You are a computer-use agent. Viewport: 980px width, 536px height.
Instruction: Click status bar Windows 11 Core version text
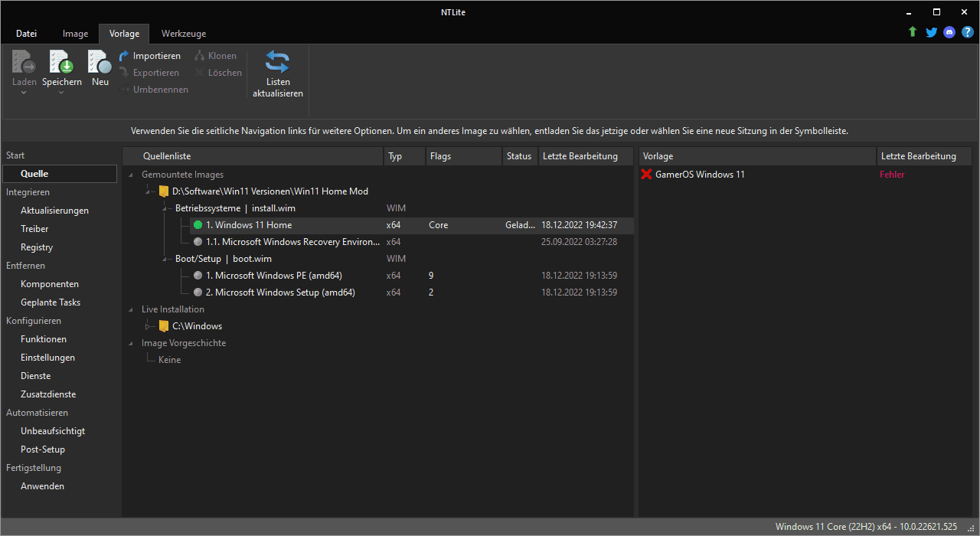866,527
